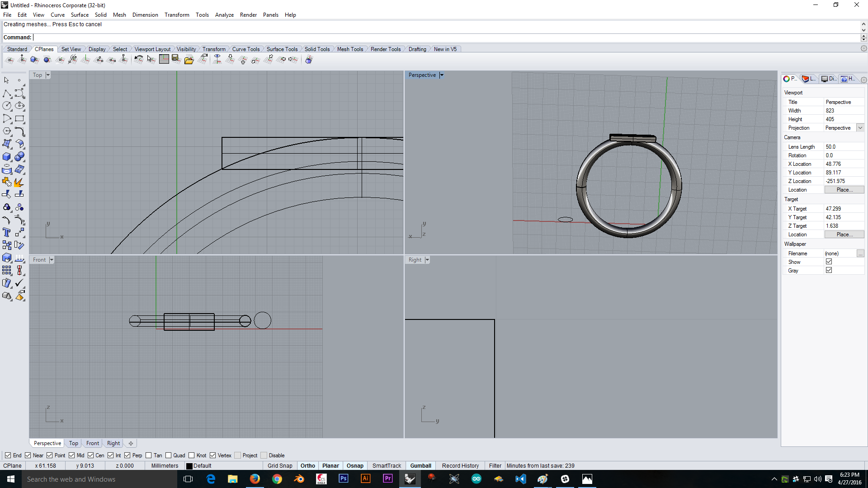Open the Surface menu
This screenshot has height=488, width=868.
(80, 15)
